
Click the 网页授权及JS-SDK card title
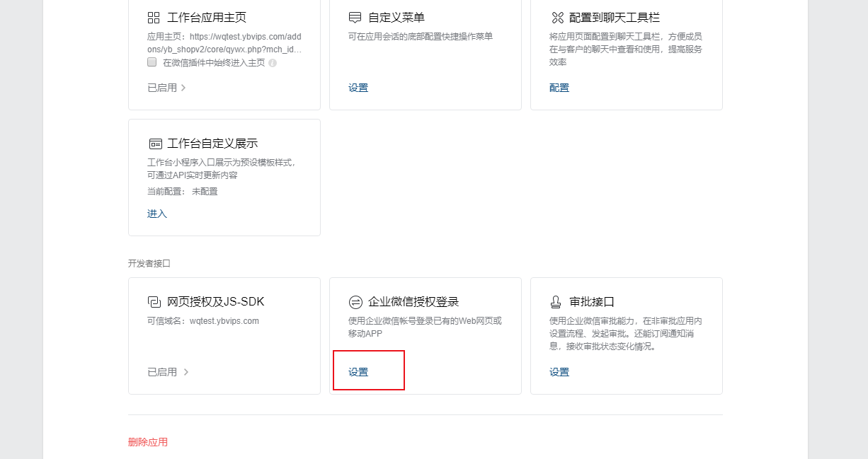215,302
